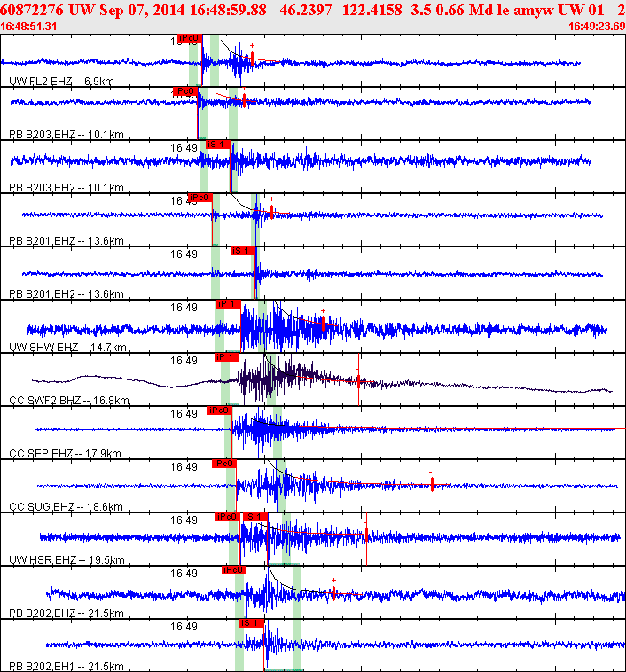The width and height of the screenshot is (626, 672).
Task: Click the window end time 16:49:23.69
Action: pyautogui.click(x=597, y=27)
